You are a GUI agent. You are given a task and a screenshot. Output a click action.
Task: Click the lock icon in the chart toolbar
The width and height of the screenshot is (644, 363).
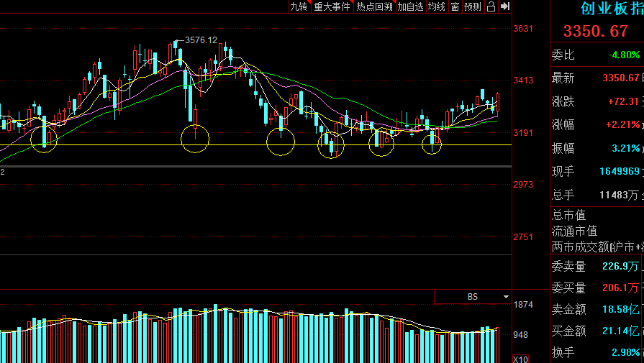491,6
